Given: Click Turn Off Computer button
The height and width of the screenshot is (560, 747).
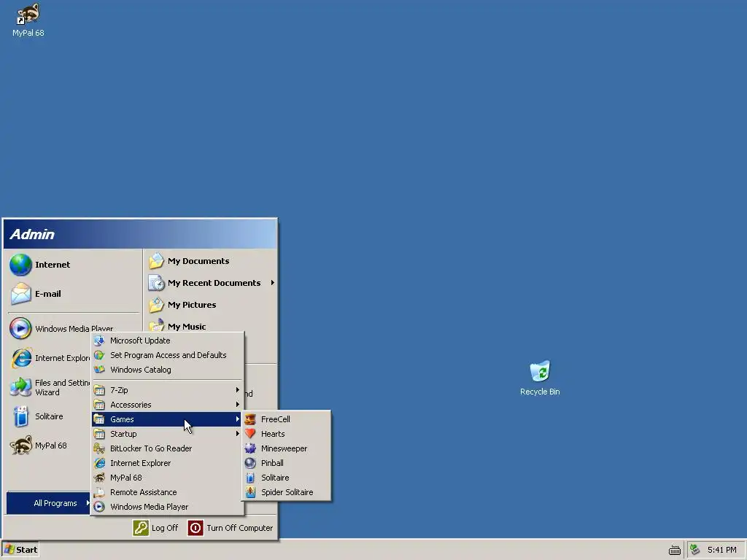Looking at the screenshot, I should [x=231, y=528].
